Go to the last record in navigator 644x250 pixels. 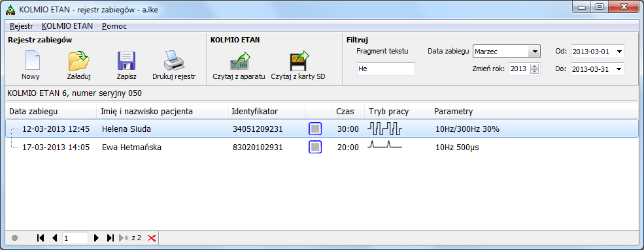pos(110,238)
